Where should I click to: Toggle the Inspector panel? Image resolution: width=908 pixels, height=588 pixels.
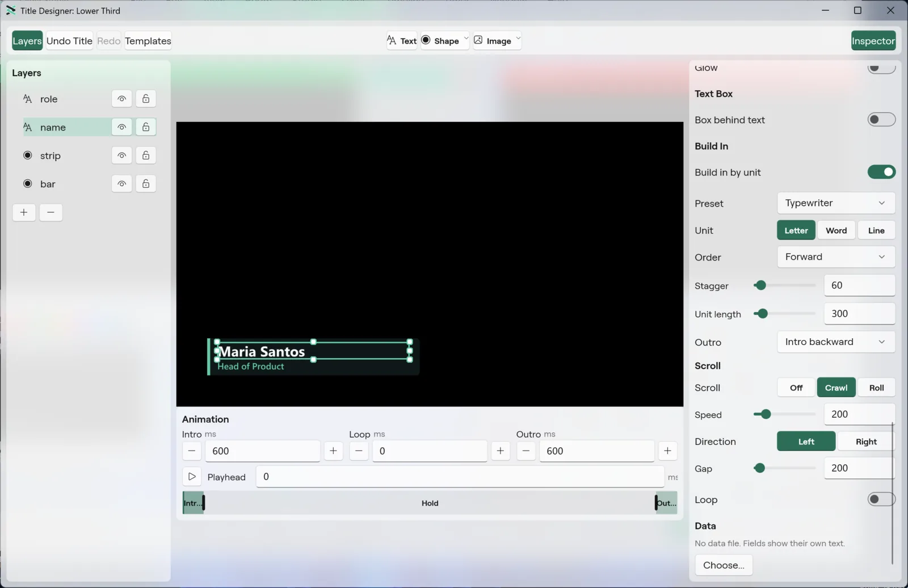pos(873,41)
